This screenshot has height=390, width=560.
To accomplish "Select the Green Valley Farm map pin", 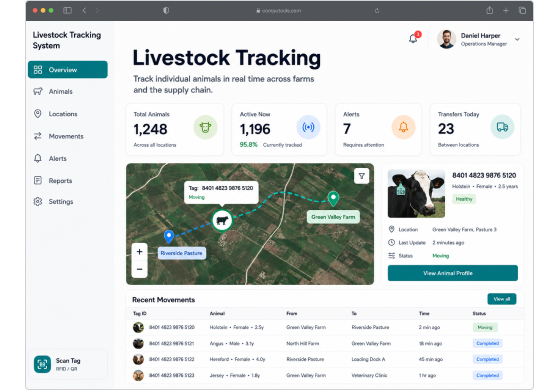I will (x=333, y=199).
